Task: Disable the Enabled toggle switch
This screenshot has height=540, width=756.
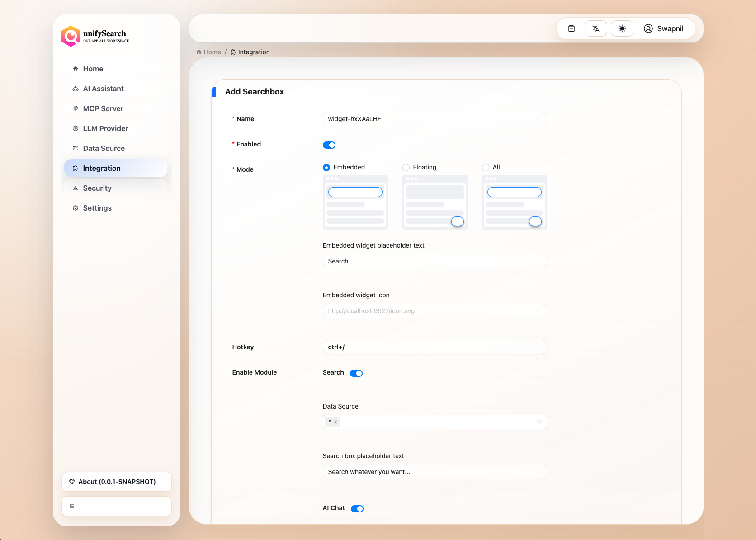Action: point(329,145)
